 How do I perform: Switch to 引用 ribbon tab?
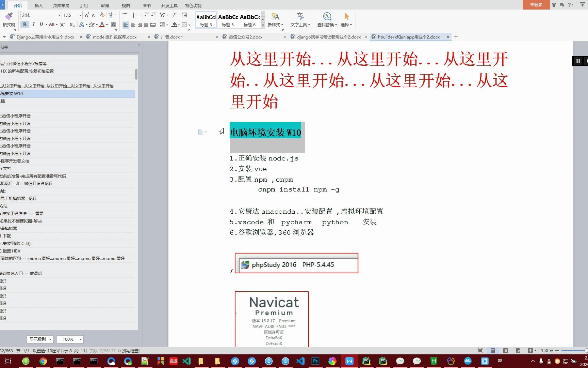(x=83, y=5)
